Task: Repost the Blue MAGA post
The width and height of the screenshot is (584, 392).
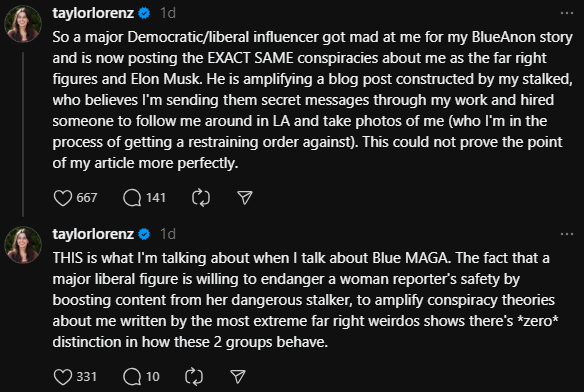Action: 194,377
